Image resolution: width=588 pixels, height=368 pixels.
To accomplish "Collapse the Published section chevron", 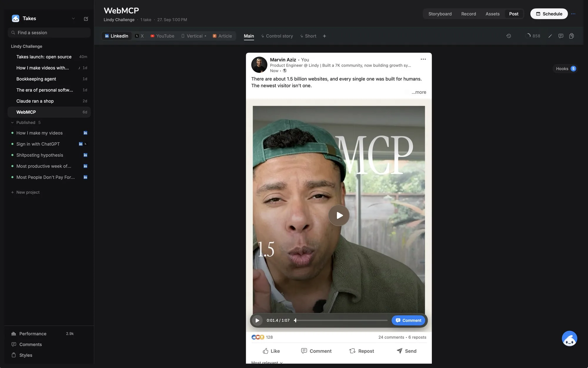I will (x=12, y=122).
